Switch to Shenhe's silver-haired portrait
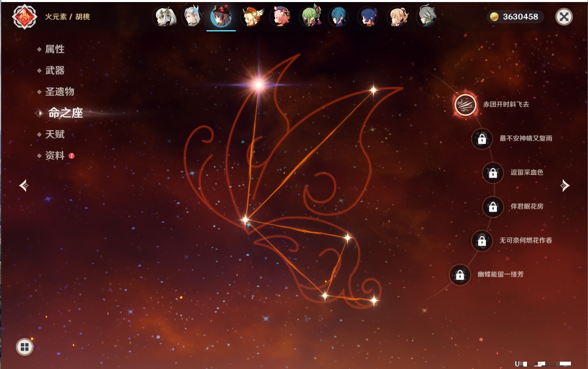This screenshot has height=369, width=588. (x=193, y=17)
